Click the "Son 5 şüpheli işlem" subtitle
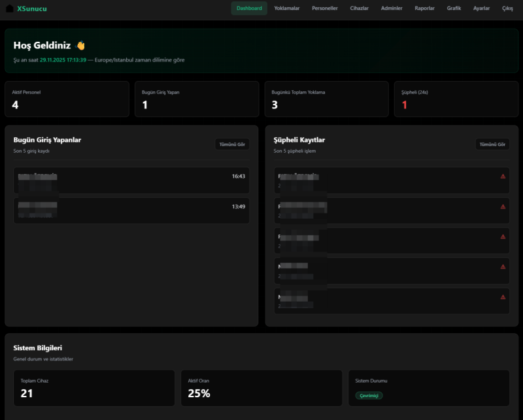Viewport: 523px width, 420px height. (295, 151)
